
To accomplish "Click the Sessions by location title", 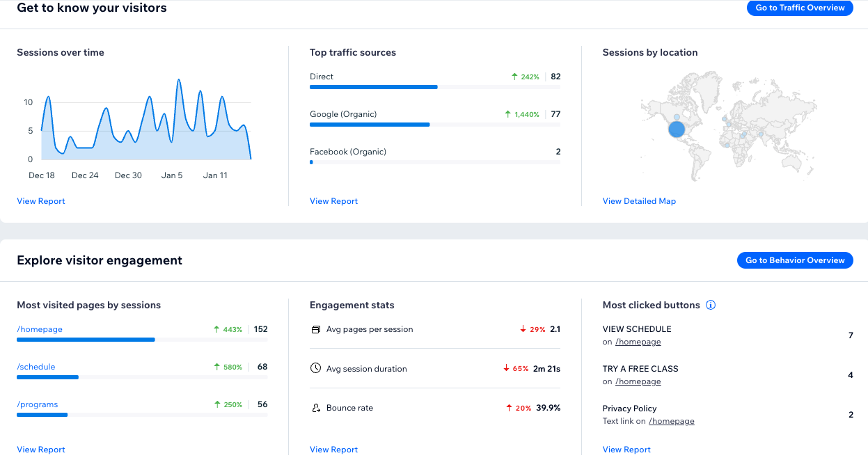I will [650, 52].
